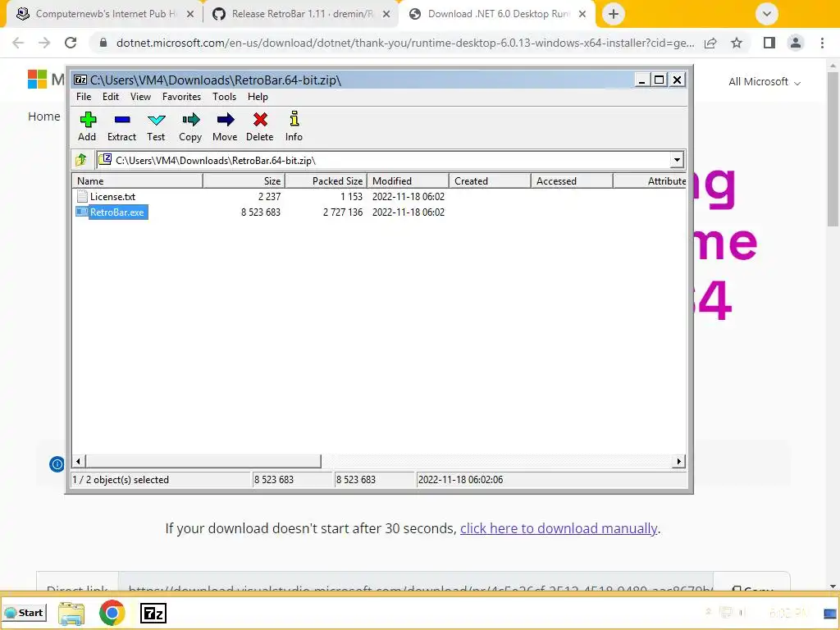Sort files by Name column
This screenshot has height=630, width=840.
pos(137,181)
